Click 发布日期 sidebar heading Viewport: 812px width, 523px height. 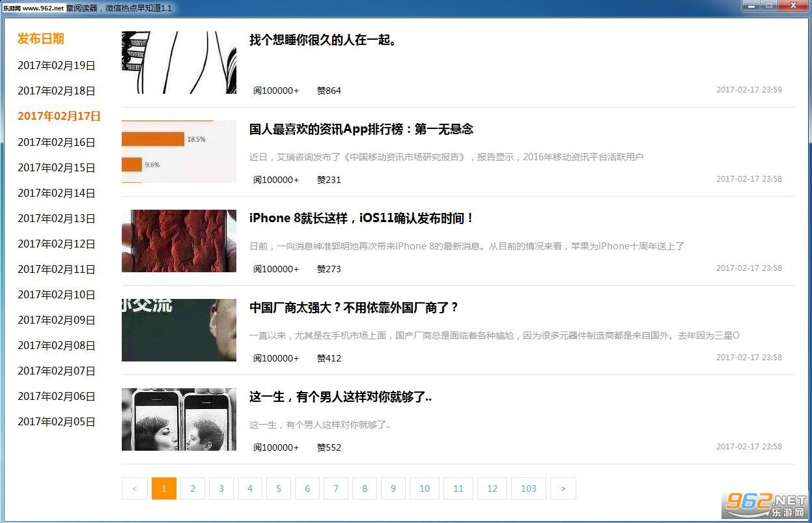[41, 39]
